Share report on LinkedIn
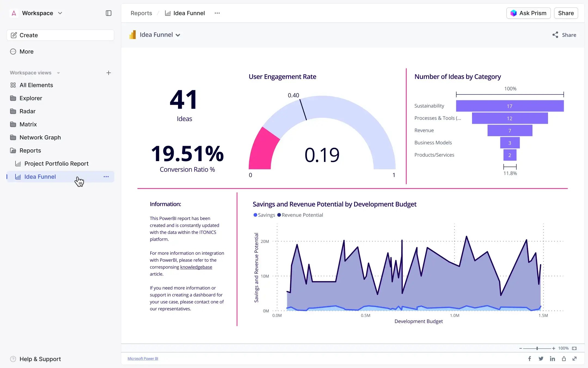 coord(552,359)
